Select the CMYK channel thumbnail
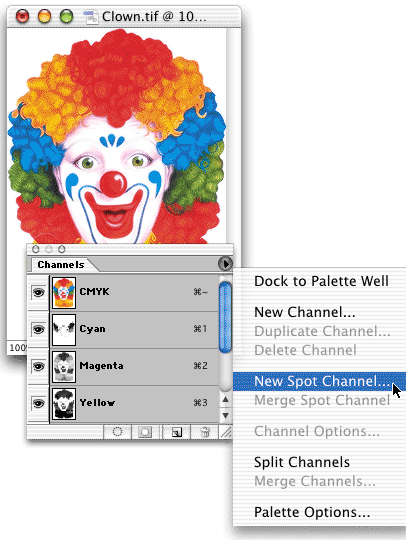The height and width of the screenshot is (540, 406). (64, 293)
